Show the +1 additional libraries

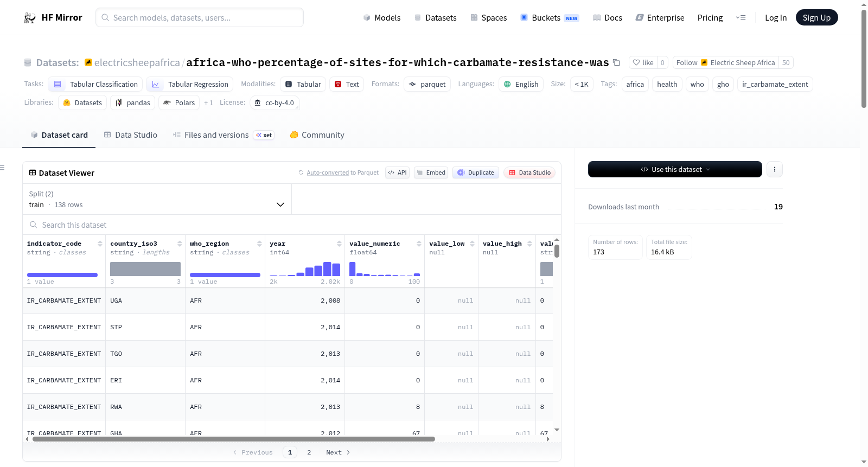coord(208,103)
